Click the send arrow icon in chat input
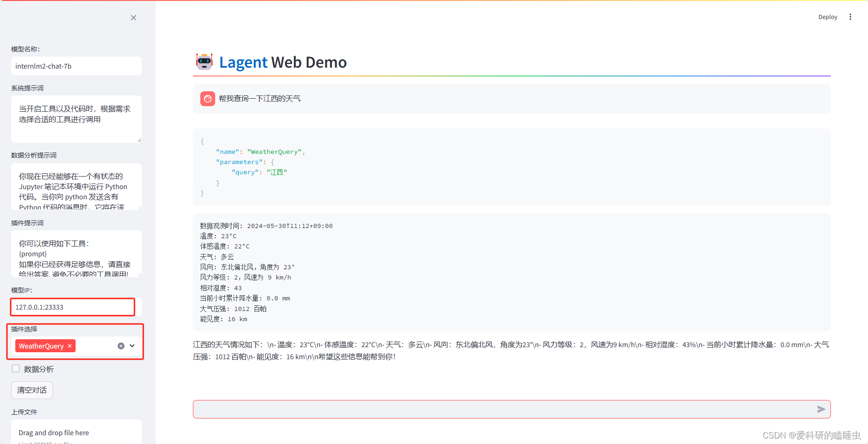868x444 pixels. 821,409
